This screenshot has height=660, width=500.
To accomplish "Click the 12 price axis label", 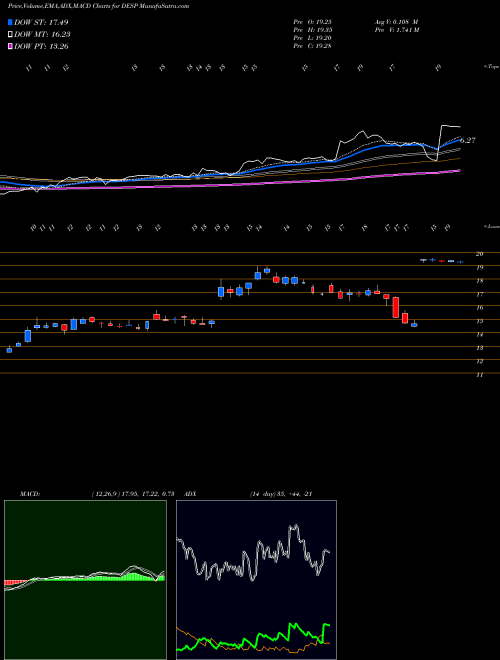I will (479, 361).
